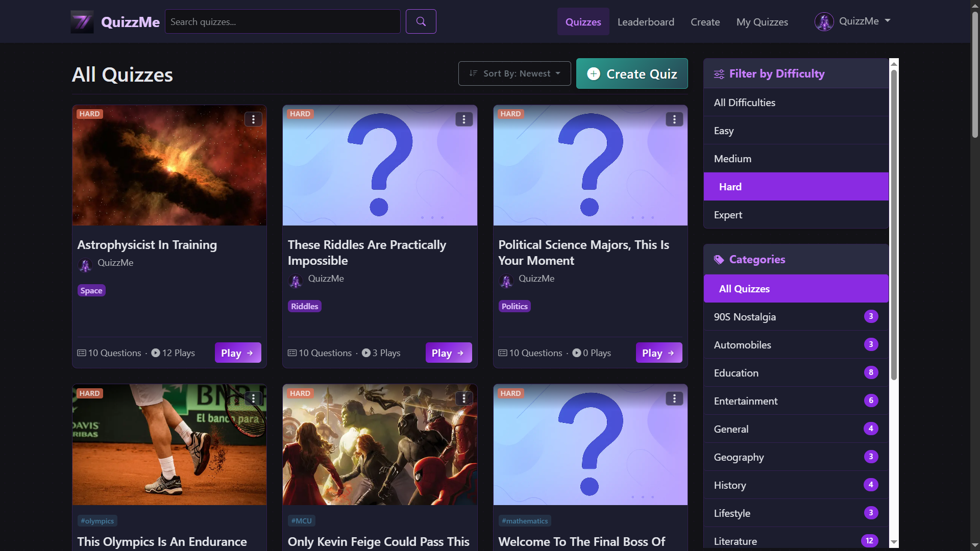Click the Filter by Difficulty sliders icon

click(720, 74)
